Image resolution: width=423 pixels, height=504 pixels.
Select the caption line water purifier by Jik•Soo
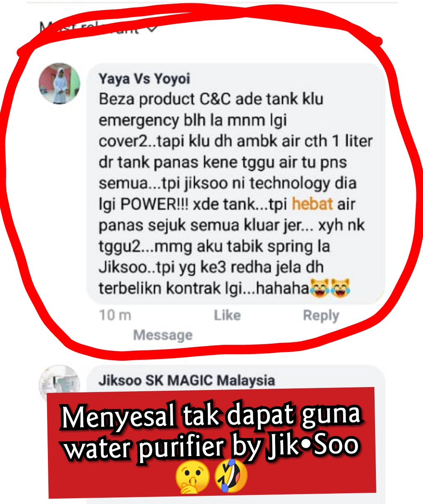pos(211,447)
